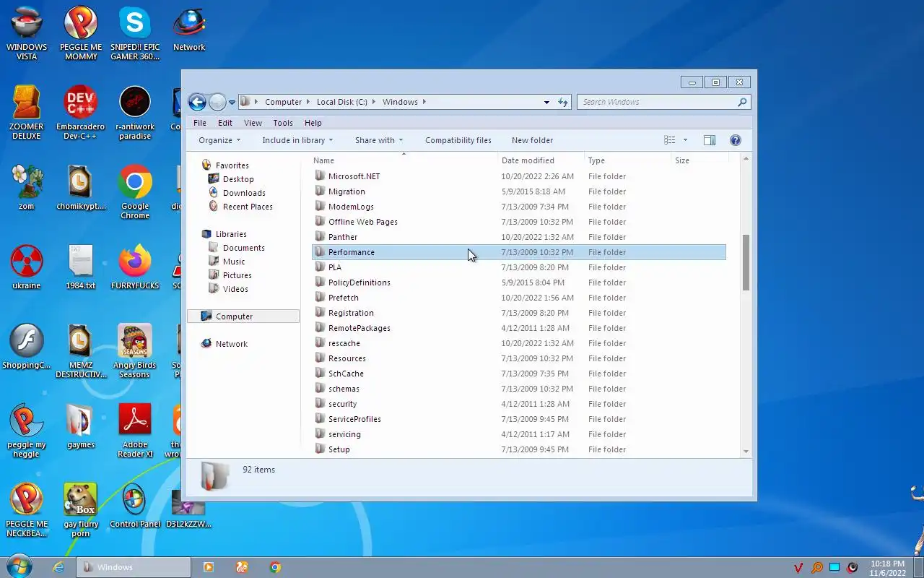This screenshot has width=924, height=578.
Task: Select the Panther folder icon
Action: point(321,237)
